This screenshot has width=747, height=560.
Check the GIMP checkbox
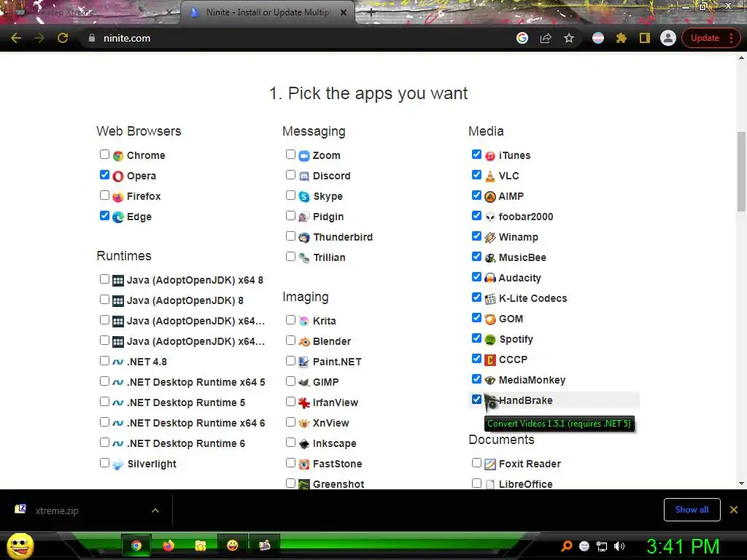(x=290, y=381)
